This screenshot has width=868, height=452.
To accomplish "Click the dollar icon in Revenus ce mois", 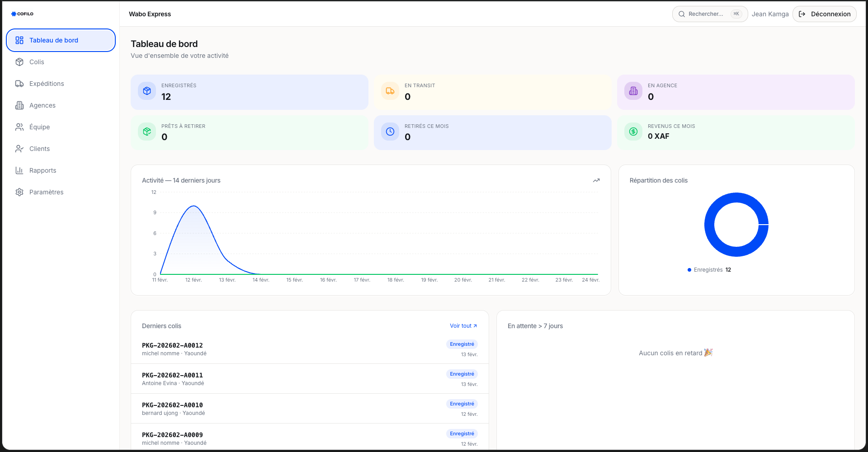I will (633, 132).
